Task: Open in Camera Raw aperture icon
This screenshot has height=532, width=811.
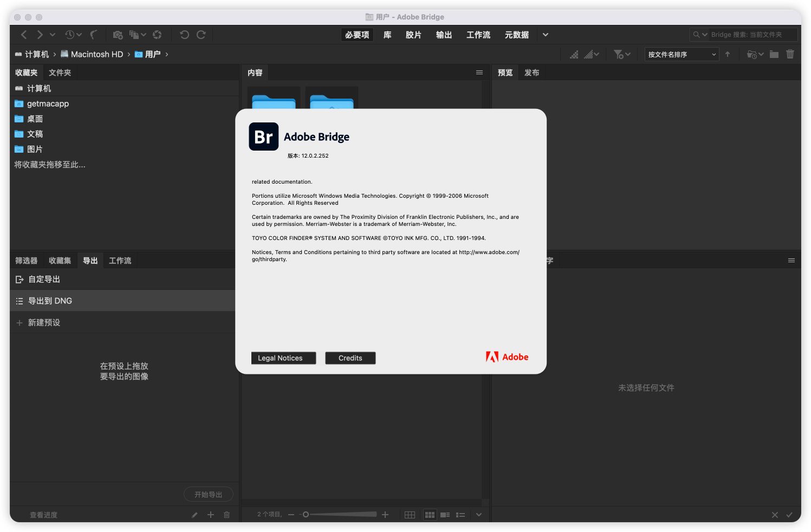Action: (157, 35)
